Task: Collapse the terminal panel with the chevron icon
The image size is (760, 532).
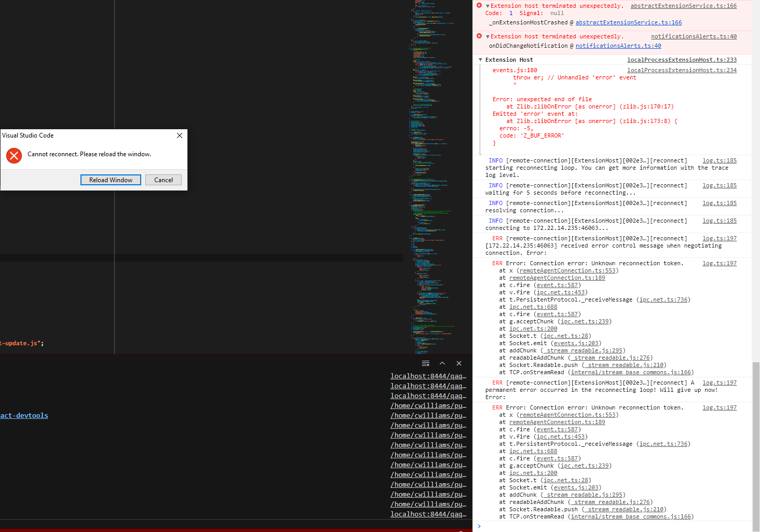Action: coord(442,363)
